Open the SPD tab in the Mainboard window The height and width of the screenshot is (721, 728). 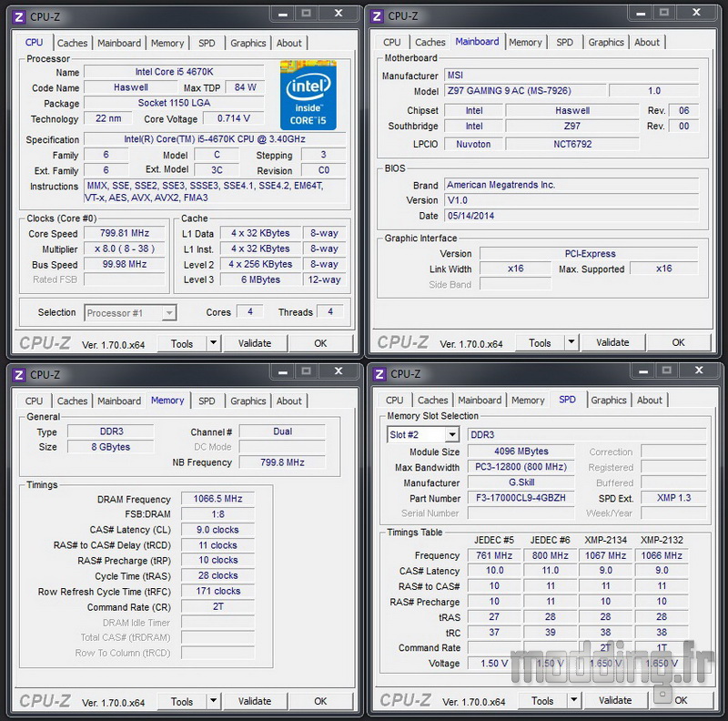[564, 42]
